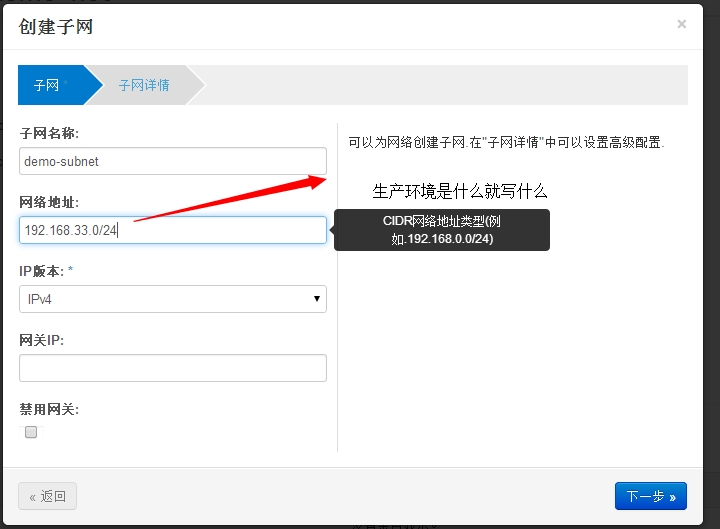
Task: Click the 禁用网关 label
Action: click(x=49, y=409)
